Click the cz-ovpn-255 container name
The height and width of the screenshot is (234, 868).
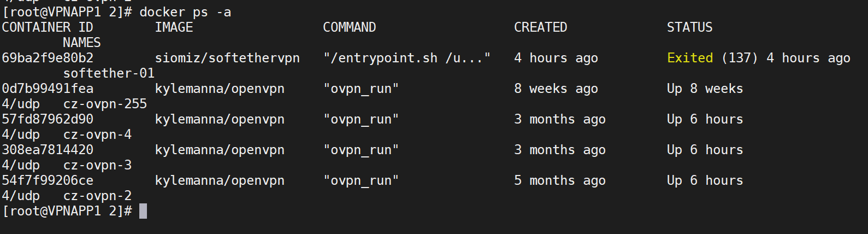click(105, 104)
